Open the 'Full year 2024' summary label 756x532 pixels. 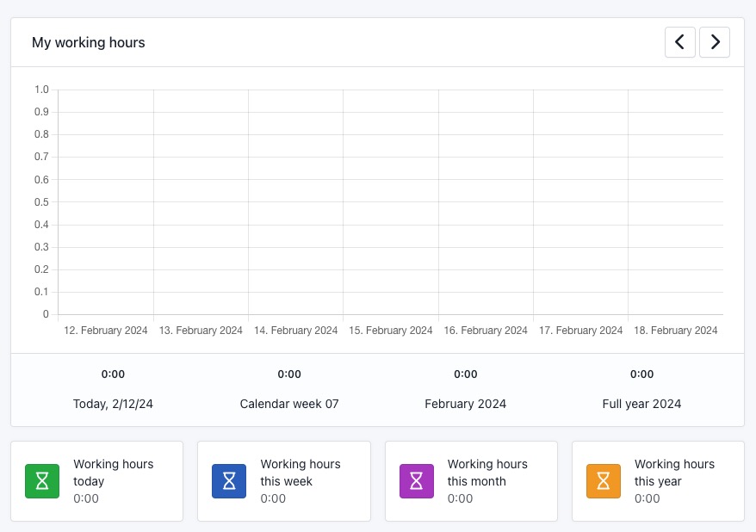click(x=641, y=404)
